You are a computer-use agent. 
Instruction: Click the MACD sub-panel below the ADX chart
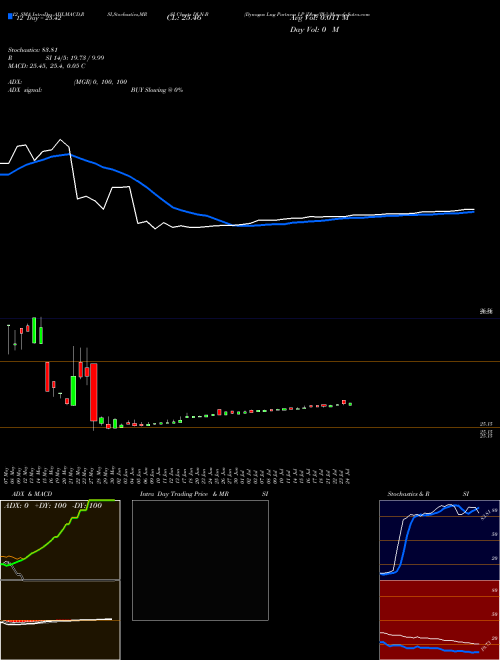[x=60, y=620]
